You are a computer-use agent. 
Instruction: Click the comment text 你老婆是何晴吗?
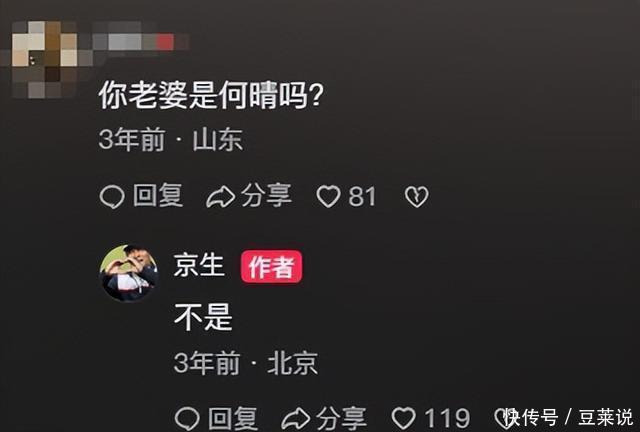point(211,95)
